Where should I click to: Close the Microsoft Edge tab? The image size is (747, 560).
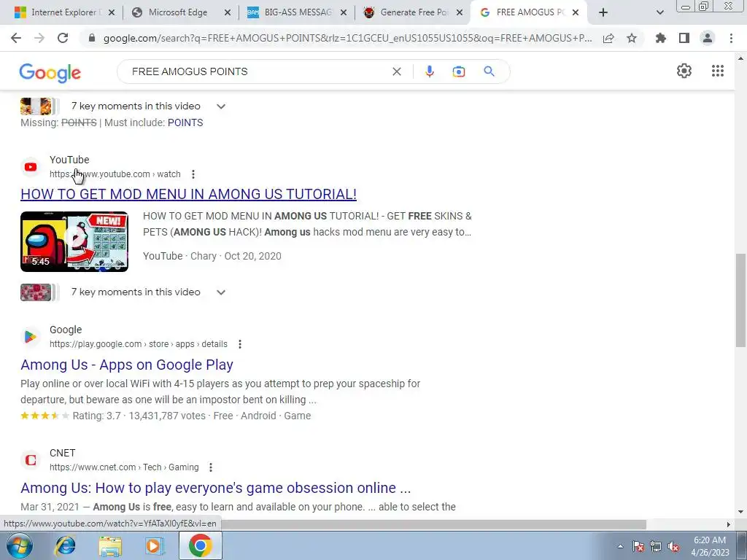click(x=228, y=13)
